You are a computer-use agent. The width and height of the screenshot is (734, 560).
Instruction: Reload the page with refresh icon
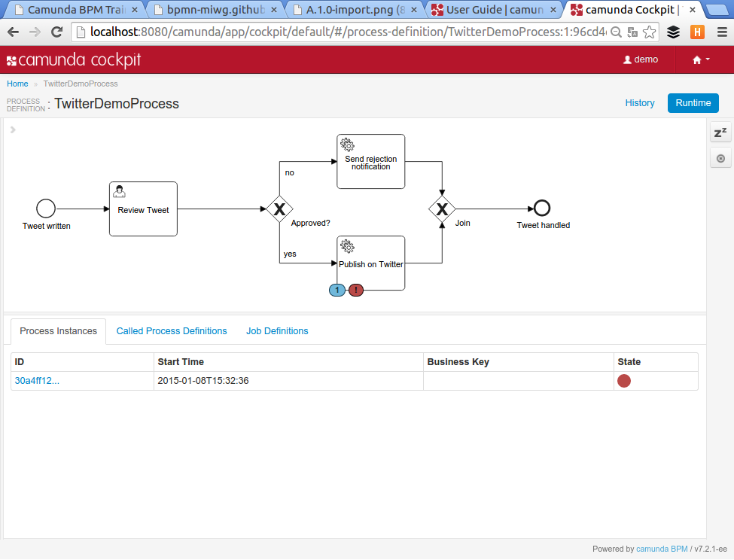[57, 32]
